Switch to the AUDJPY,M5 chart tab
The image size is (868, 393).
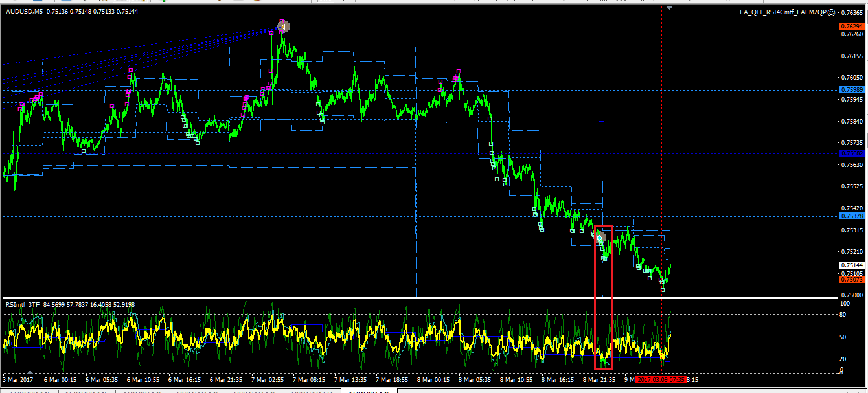(143, 391)
